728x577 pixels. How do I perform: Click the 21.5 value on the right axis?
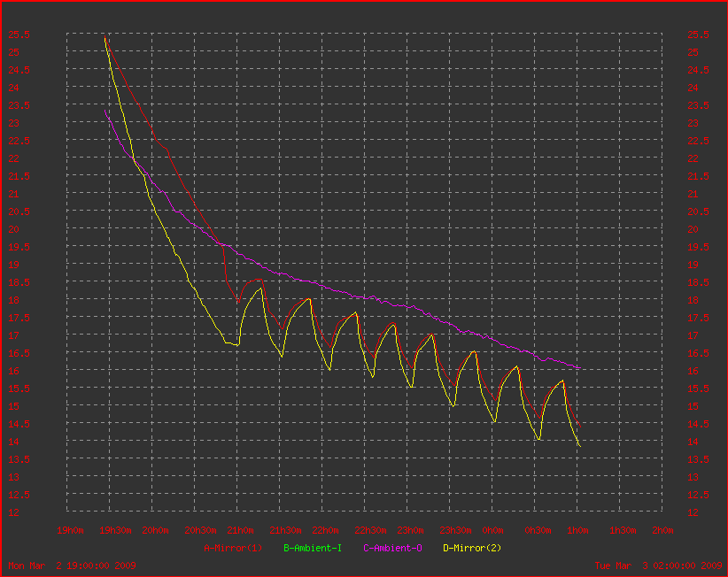tap(698, 176)
